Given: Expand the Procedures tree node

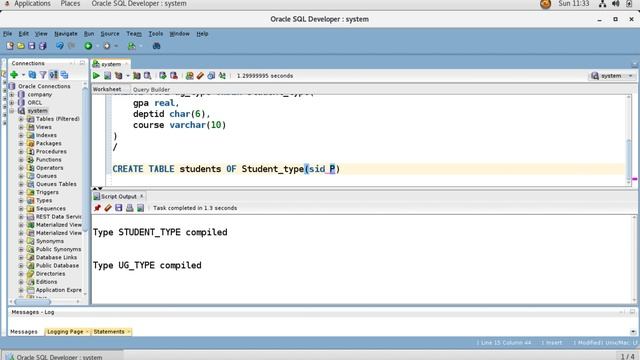Looking at the screenshot, I should pos(21,151).
